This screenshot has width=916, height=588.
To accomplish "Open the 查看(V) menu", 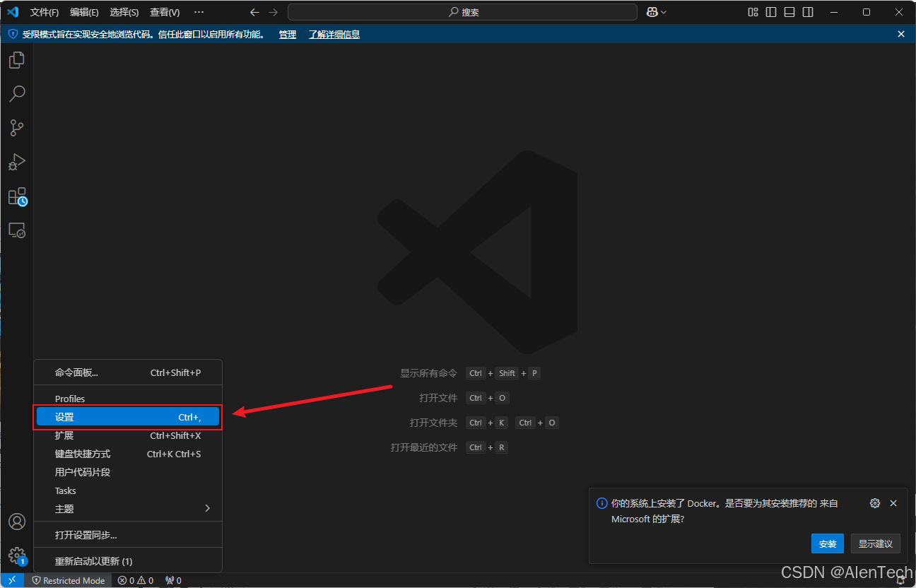I will 165,12.
